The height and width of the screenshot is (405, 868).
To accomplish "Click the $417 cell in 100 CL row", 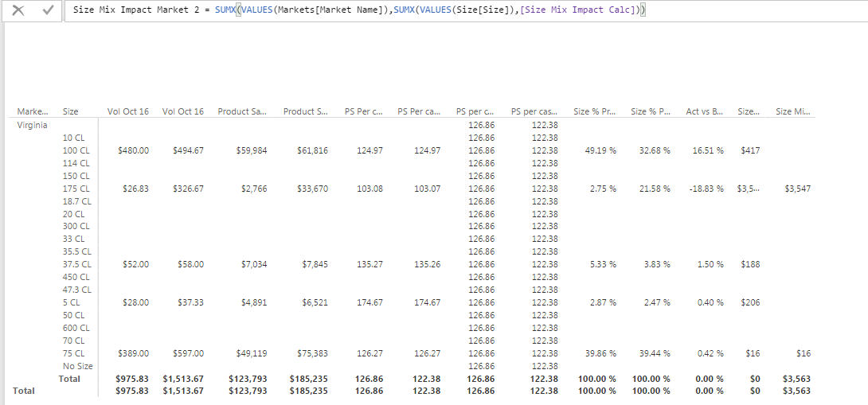I will point(751,150).
